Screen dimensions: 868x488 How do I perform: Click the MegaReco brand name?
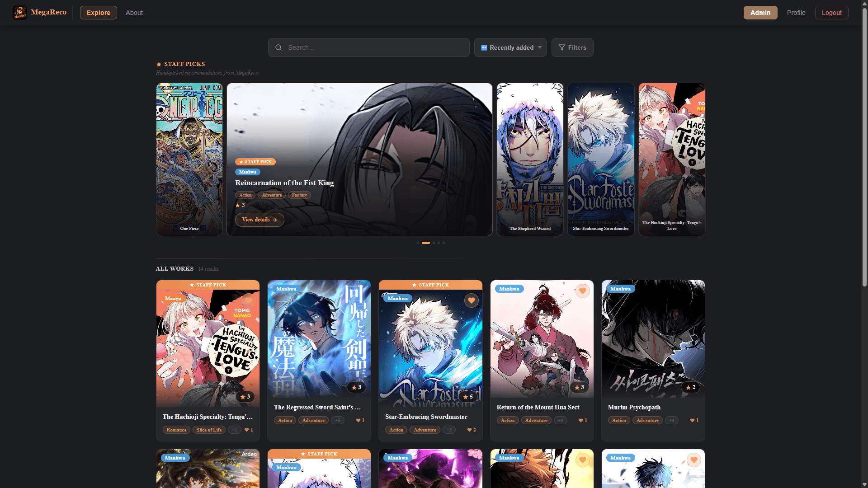click(x=49, y=12)
